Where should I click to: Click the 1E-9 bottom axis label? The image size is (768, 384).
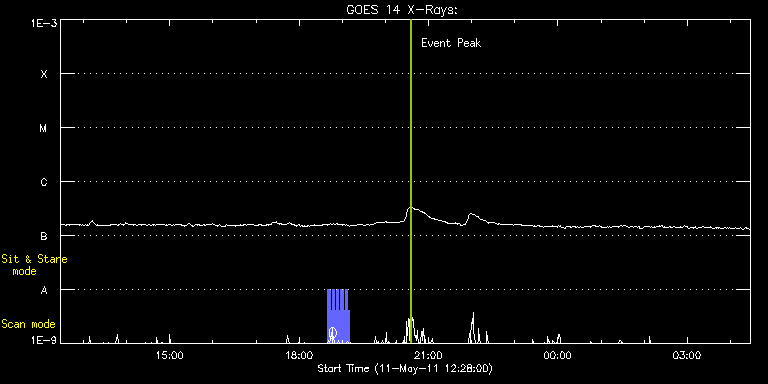tap(43, 339)
